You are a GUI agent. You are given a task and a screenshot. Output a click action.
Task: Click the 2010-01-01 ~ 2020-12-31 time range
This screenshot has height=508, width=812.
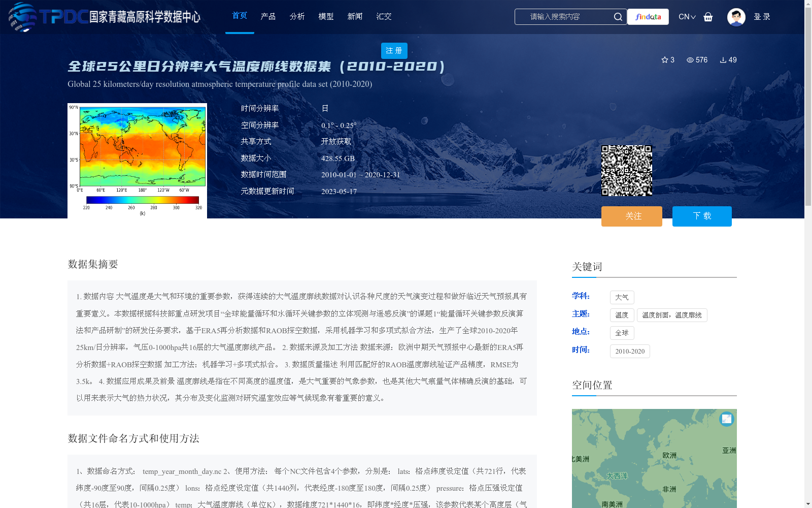361,175
